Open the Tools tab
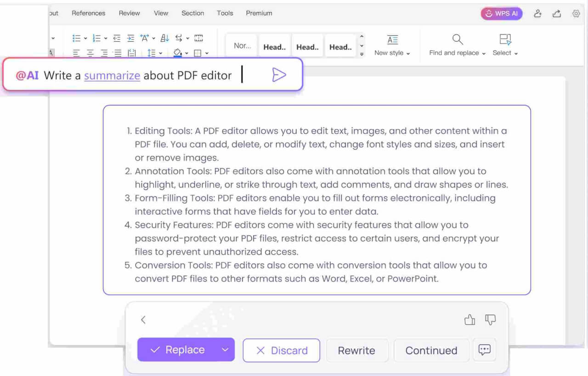 225,13
